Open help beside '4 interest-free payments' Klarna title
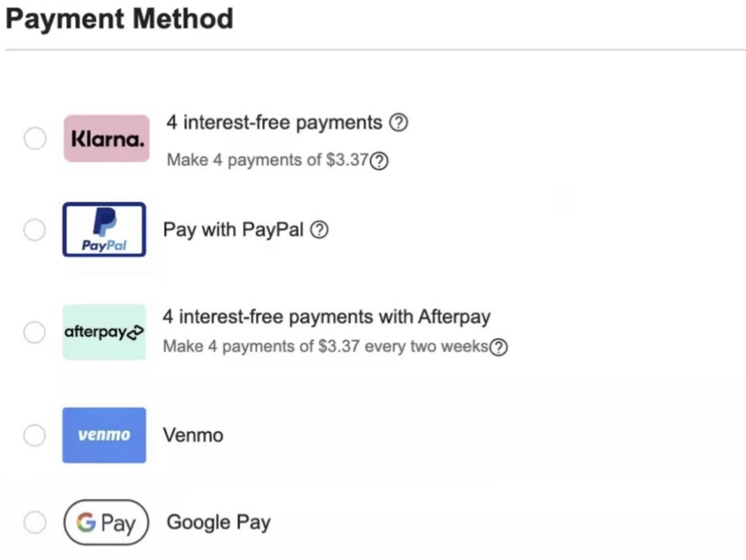Image resolution: width=746 pixels, height=560 pixels. (398, 122)
